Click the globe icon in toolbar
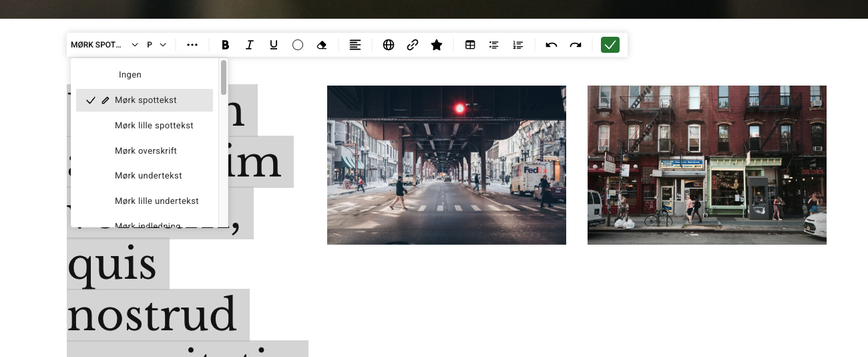 pos(389,45)
